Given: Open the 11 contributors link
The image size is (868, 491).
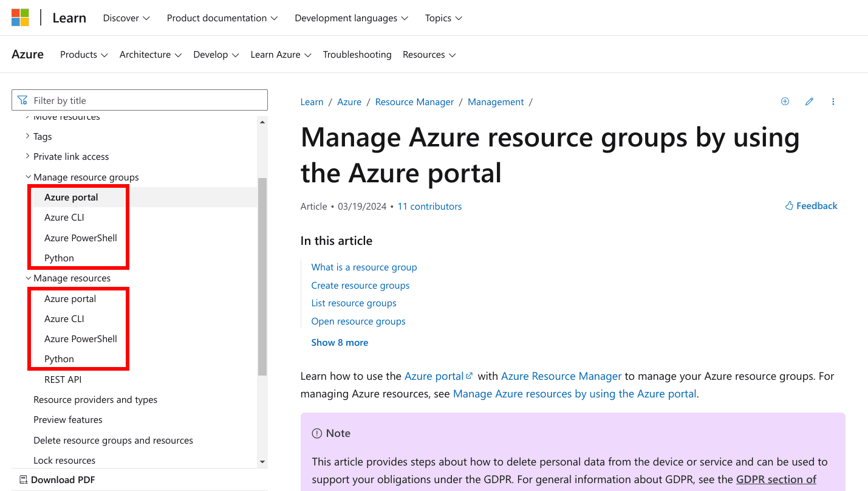Looking at the screenshot, I should (429, 206).
